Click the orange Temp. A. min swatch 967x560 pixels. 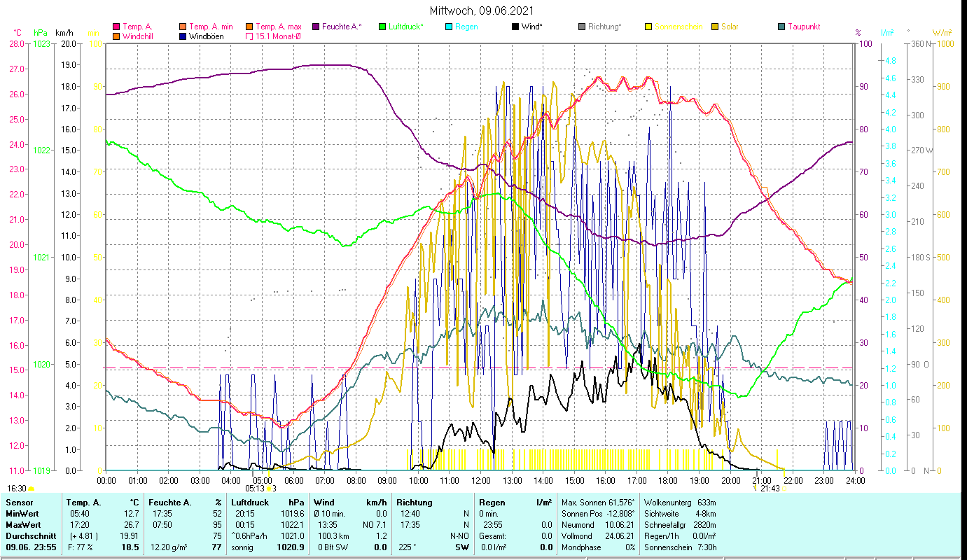pos(183,27)
